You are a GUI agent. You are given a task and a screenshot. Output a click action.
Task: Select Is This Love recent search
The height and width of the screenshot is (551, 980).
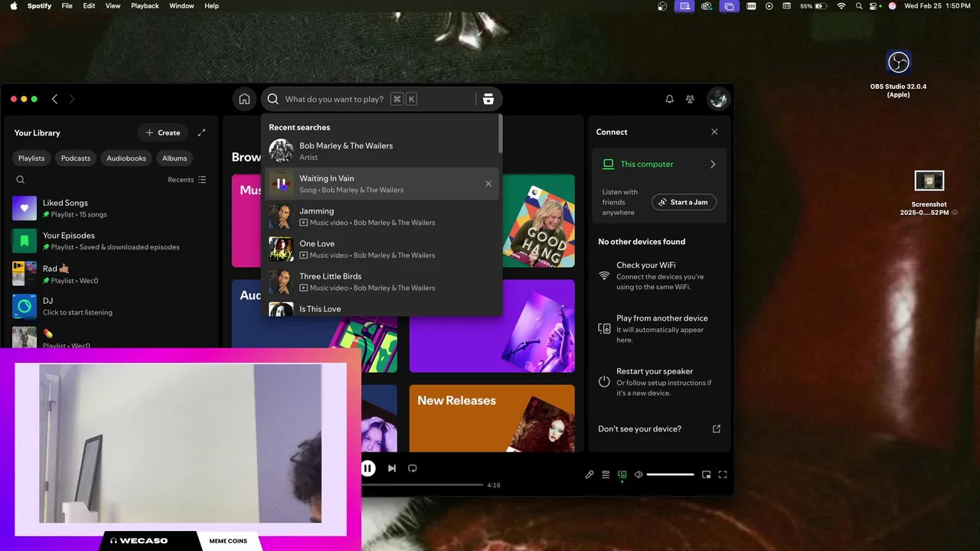(x=382, y=308)
